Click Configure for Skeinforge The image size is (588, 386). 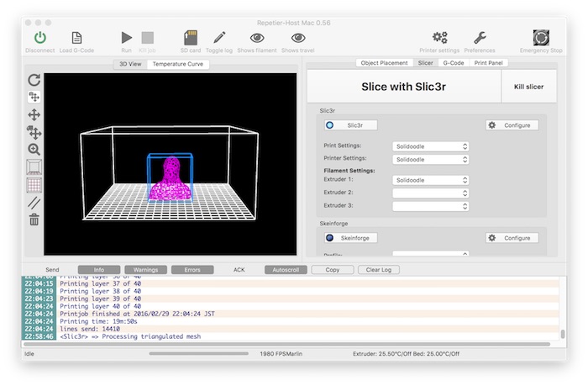pyautogui.click(x=512, y=238)
